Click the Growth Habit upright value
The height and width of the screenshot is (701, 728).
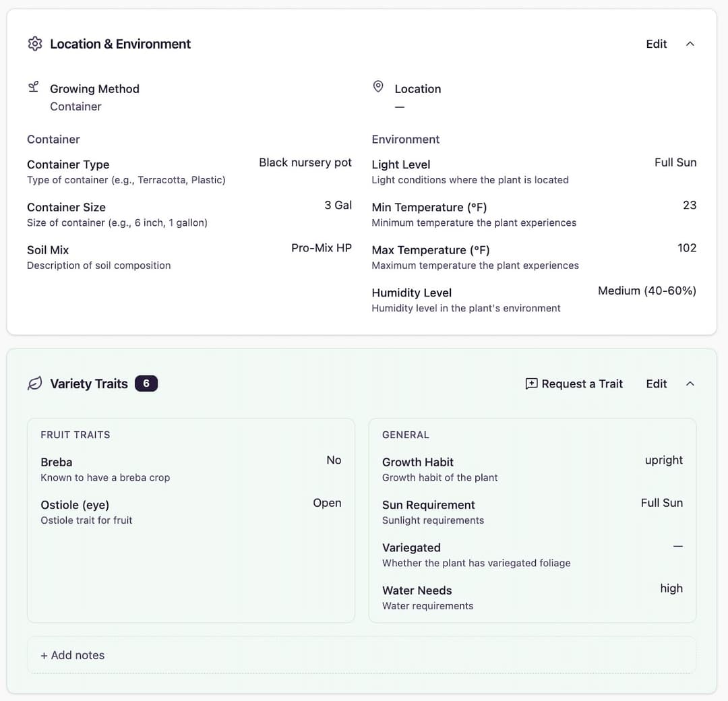(x=664, y=460)
